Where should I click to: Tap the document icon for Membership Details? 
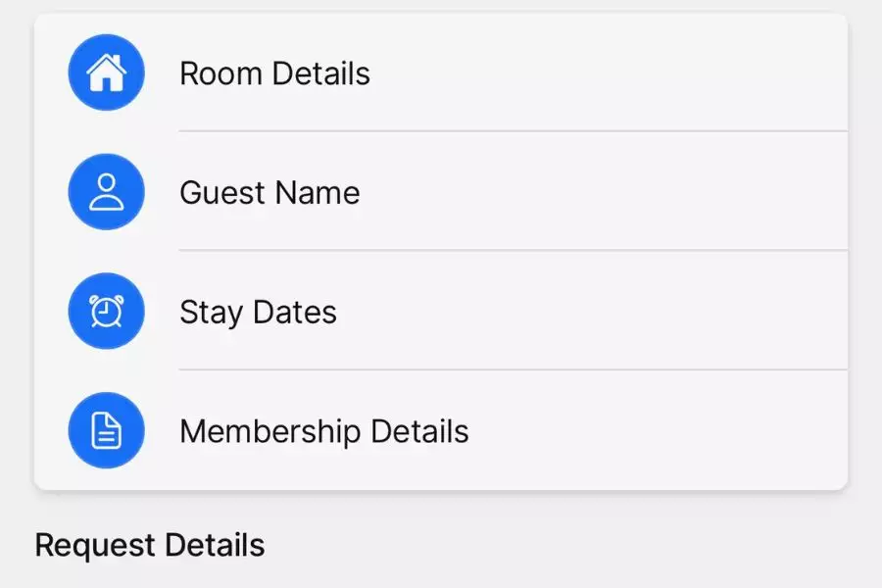click(x=106, y=431)
